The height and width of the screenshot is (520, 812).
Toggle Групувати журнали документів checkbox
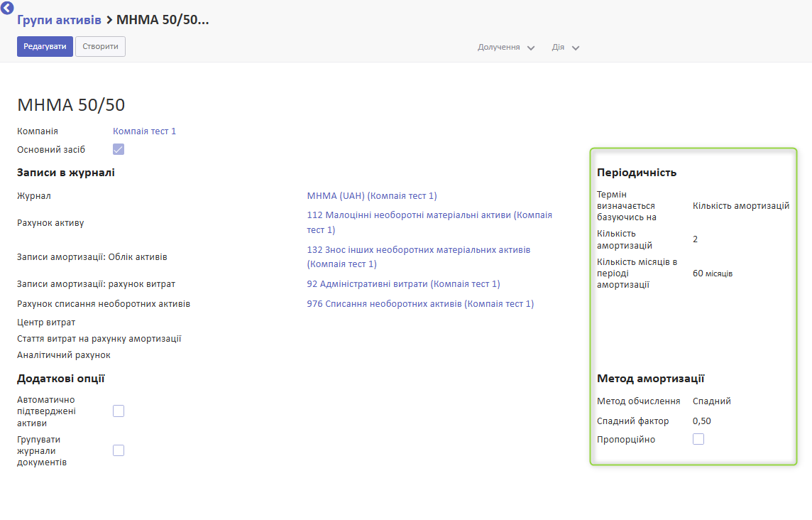click(x=119, y=450)
